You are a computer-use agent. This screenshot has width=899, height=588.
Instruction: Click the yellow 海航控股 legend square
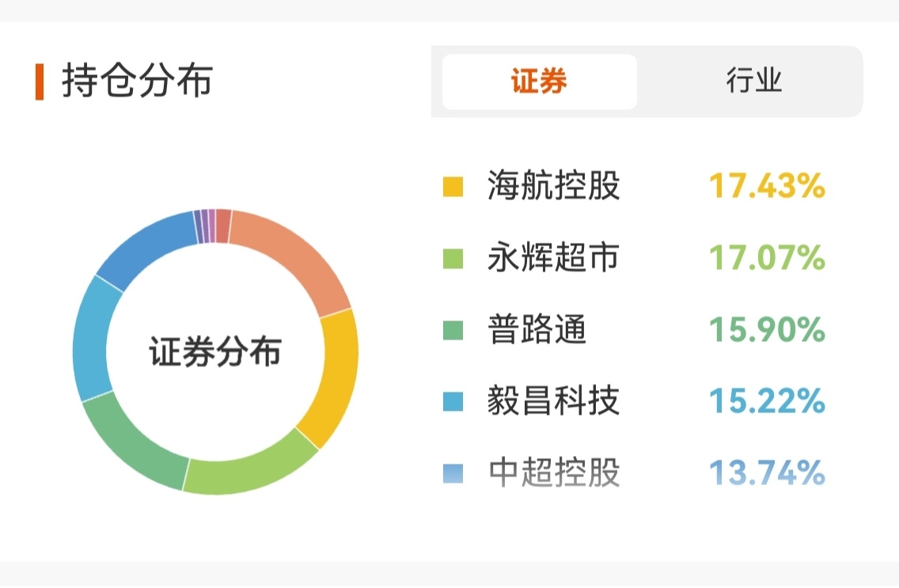[453, 188]
